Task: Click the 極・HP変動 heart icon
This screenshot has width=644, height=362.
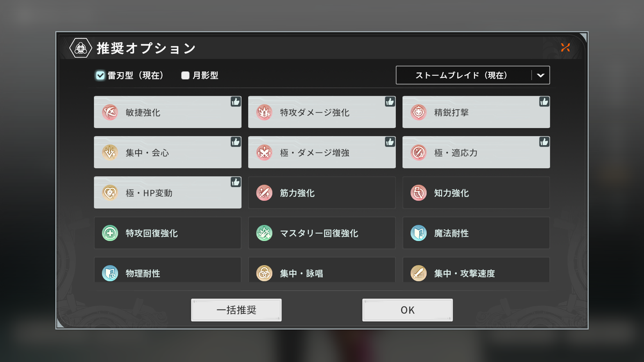Action: pos(109,193)
